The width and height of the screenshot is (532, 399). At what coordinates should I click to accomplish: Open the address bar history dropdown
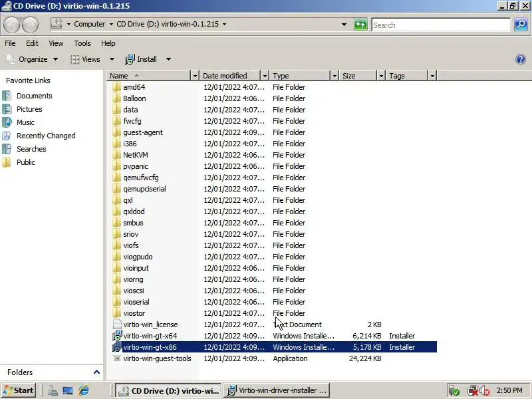point(344,25)
